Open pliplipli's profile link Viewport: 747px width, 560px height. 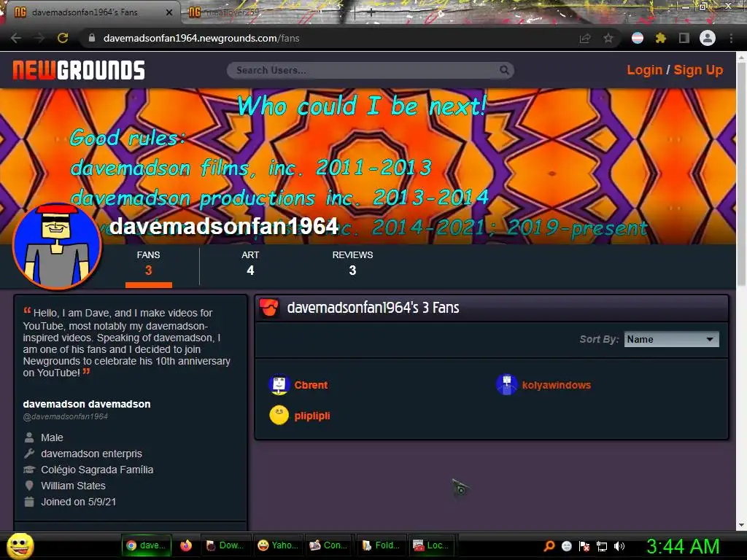pyautogui.click(x=312, y=416)
